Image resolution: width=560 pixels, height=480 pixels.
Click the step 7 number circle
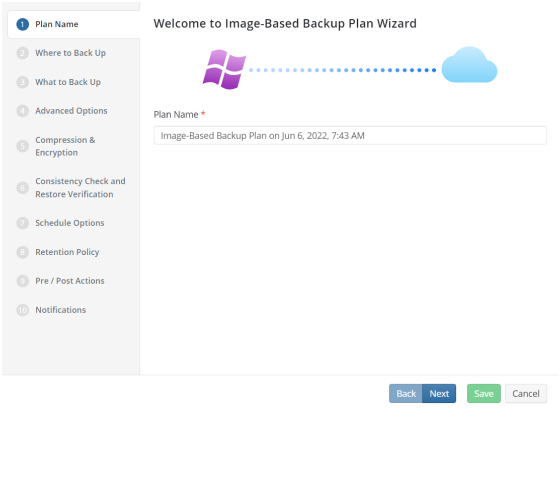[22, 223]
